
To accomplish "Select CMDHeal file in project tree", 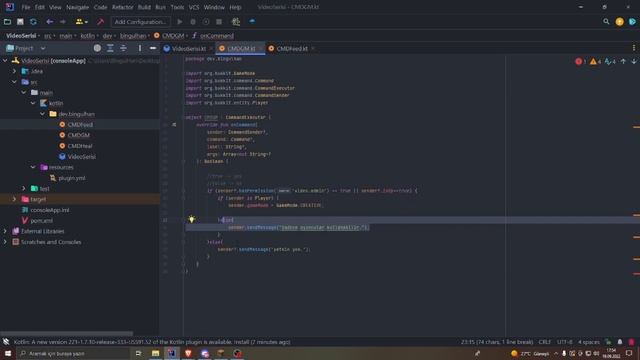I will pos(80,146).
